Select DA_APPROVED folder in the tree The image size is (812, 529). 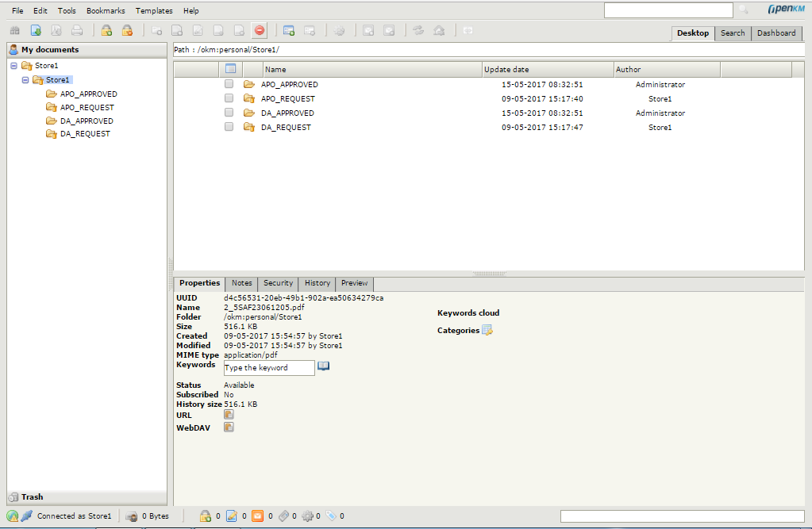87,121
